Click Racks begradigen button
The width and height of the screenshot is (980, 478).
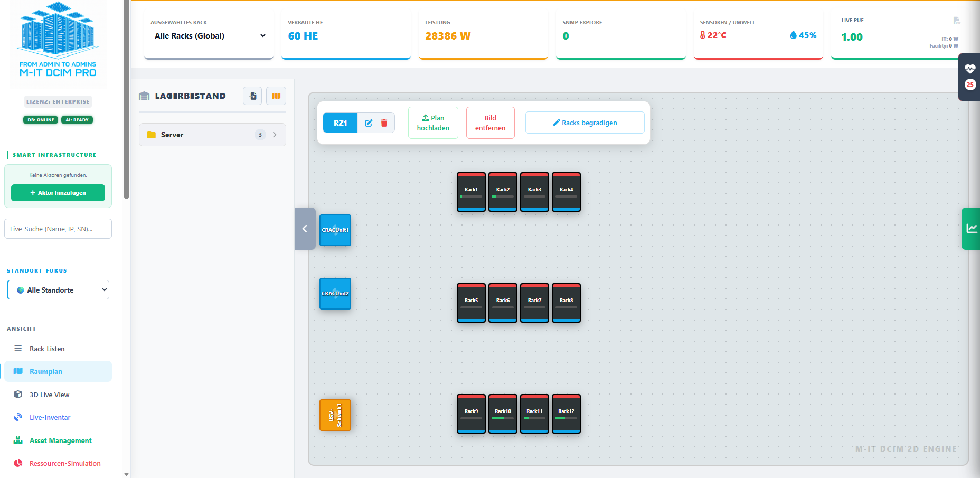pos(585,123)
